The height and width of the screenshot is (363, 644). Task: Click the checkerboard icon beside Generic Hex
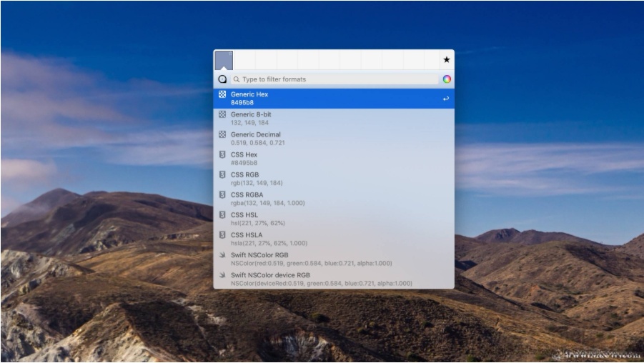click(222, 94)
